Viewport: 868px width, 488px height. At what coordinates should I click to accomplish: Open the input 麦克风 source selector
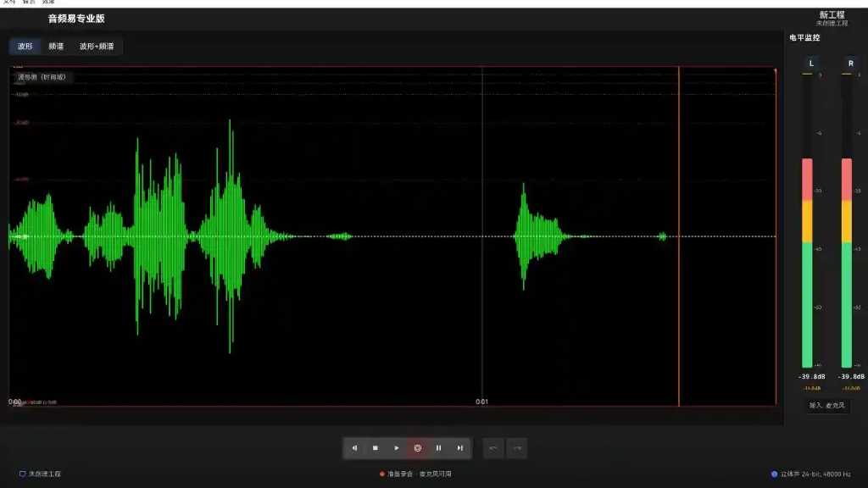click(x=827, y=406)
